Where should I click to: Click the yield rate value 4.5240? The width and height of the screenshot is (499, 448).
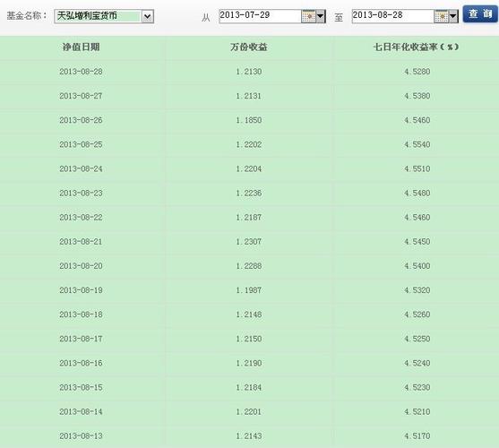pos(417,363)
